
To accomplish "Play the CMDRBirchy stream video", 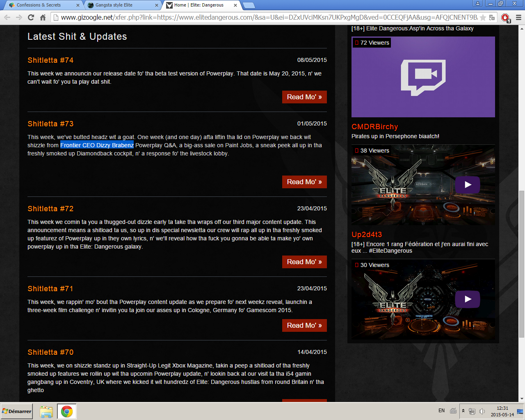I will click(x=468, y=185).
